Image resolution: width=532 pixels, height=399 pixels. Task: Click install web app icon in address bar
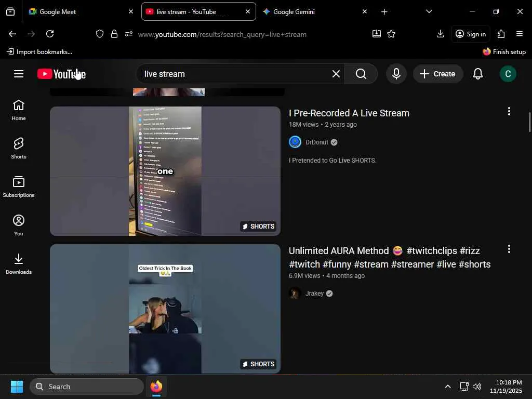[377, 34]
